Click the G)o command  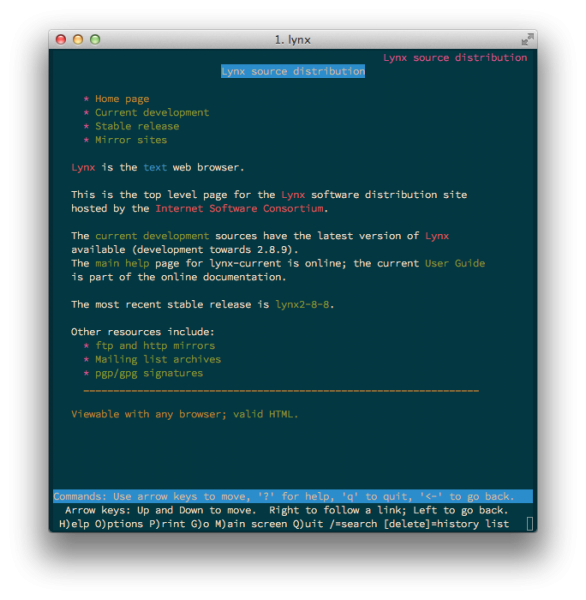[x=200, y=524]
